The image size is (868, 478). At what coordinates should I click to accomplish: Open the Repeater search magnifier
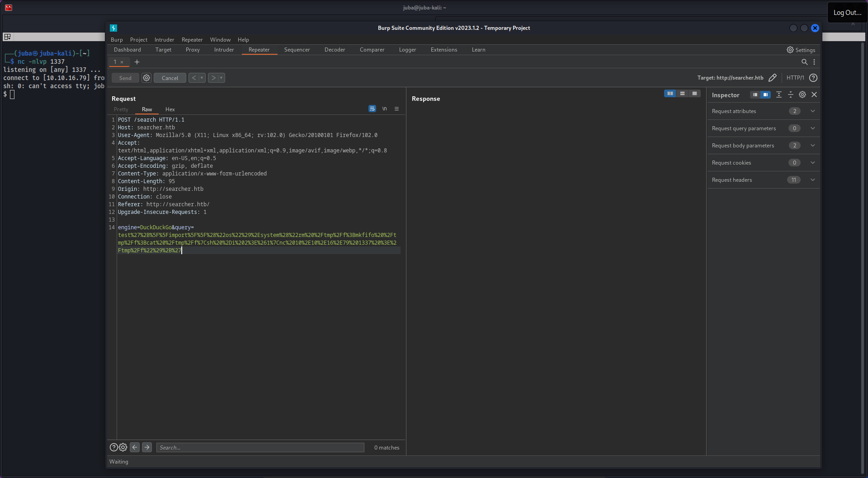804,62
